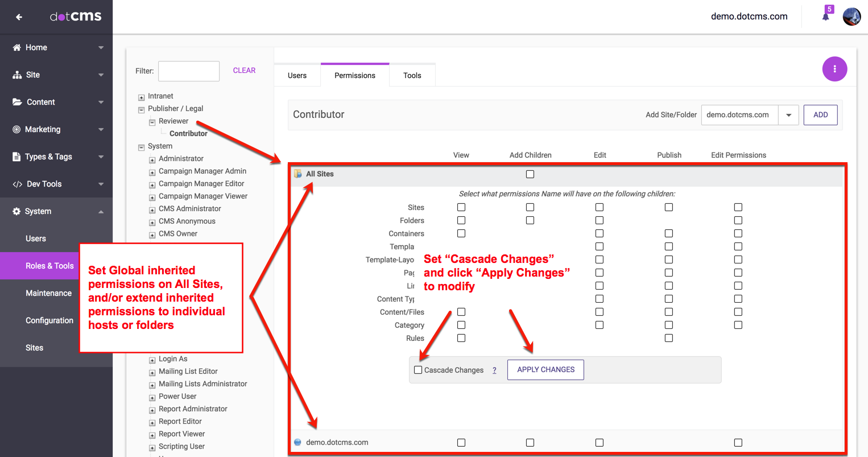Image resolution: width=868 pixels, height=457 pixels.
Task: Switch to the Tools tab
Action: click(x=412, y=75)
